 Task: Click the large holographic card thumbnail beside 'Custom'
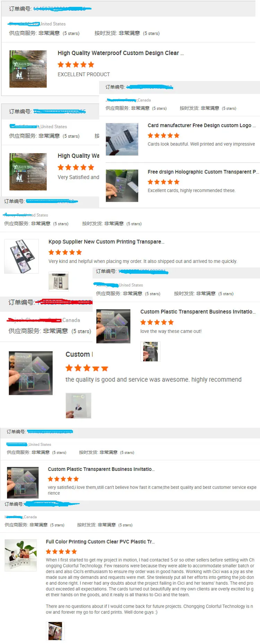31,373
